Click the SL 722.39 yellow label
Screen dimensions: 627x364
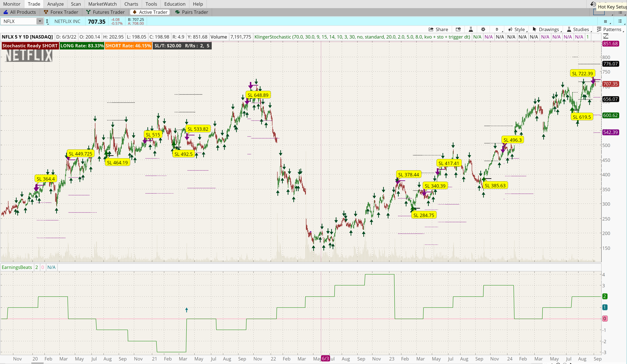(x=582, y=73)
